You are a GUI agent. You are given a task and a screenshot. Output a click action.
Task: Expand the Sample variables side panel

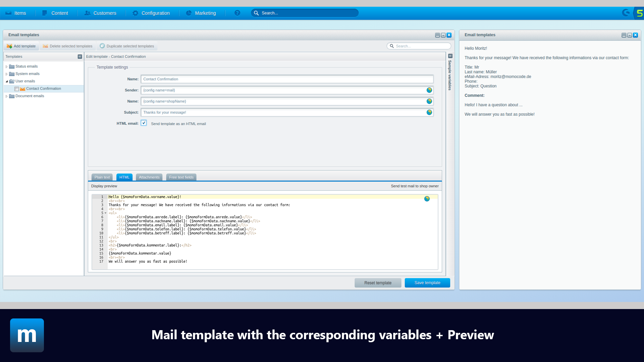[x=450, y=56]
